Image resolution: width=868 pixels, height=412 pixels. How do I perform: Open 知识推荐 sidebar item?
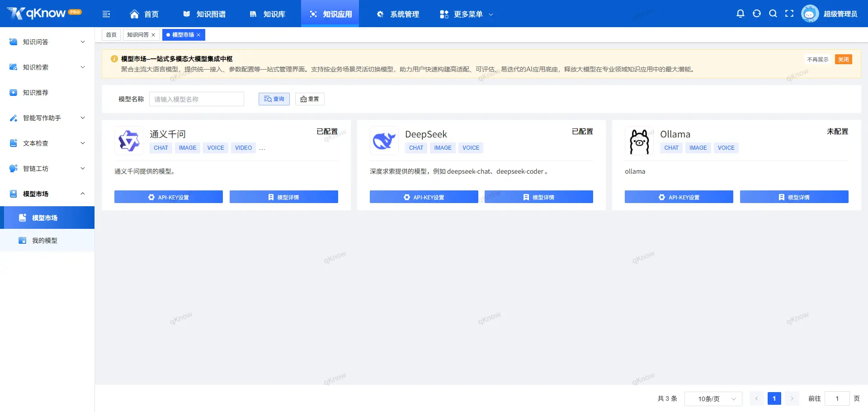pos(47,92)
